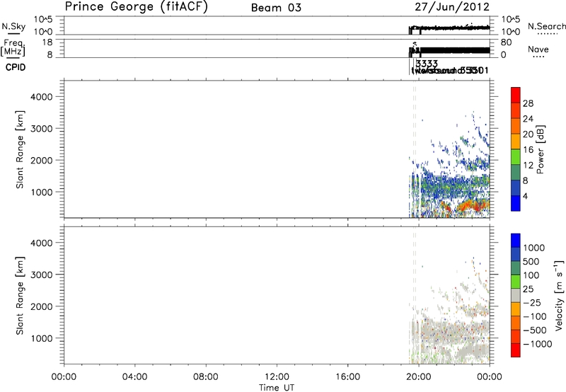Screen dimensions: 566x392
Task: Pick the light green Velocity segment 25 to 100
Action: (x=516, y=282)
